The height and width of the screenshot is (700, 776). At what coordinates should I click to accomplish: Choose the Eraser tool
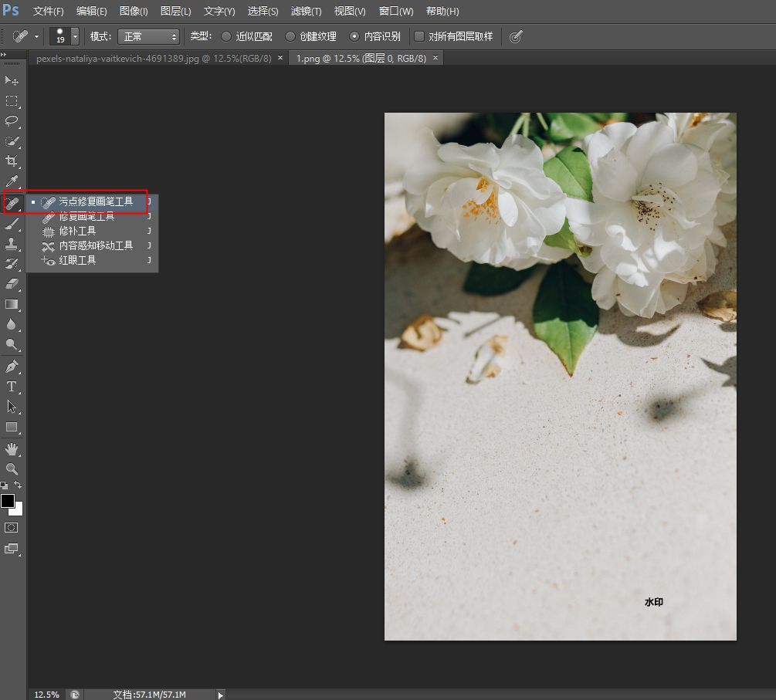click(12, 284)
